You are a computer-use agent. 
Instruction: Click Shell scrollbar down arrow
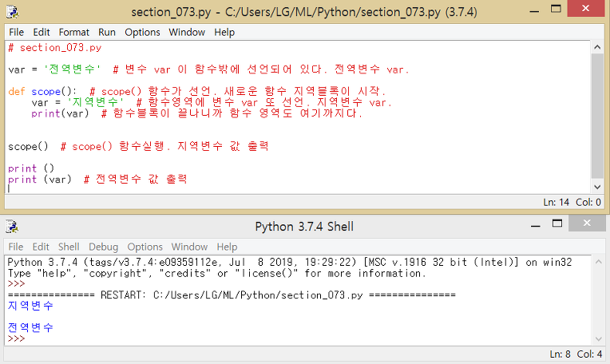pos(598,338)
